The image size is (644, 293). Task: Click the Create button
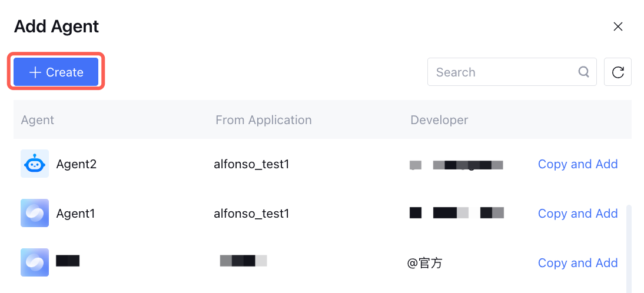click(56, 72)
